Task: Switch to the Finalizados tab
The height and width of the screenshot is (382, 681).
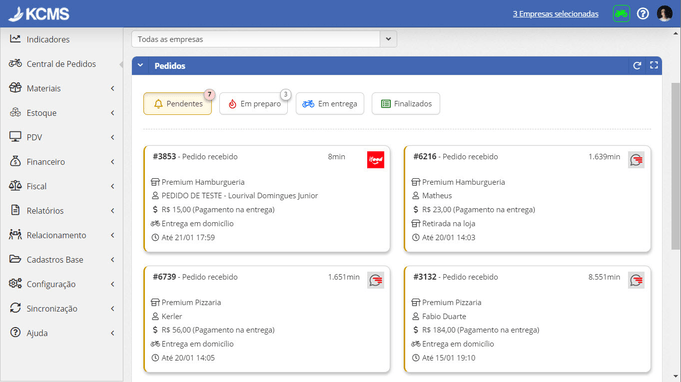Action: (406, 104)
